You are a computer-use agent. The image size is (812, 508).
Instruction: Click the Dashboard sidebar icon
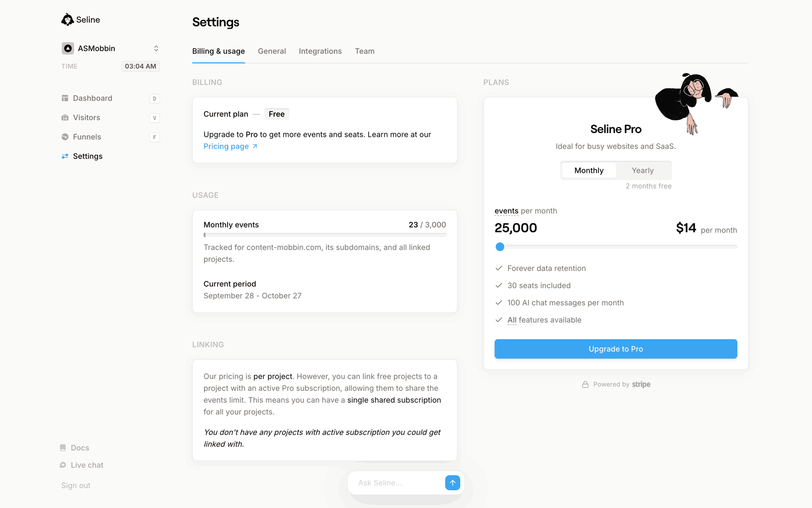click(65, 98)
